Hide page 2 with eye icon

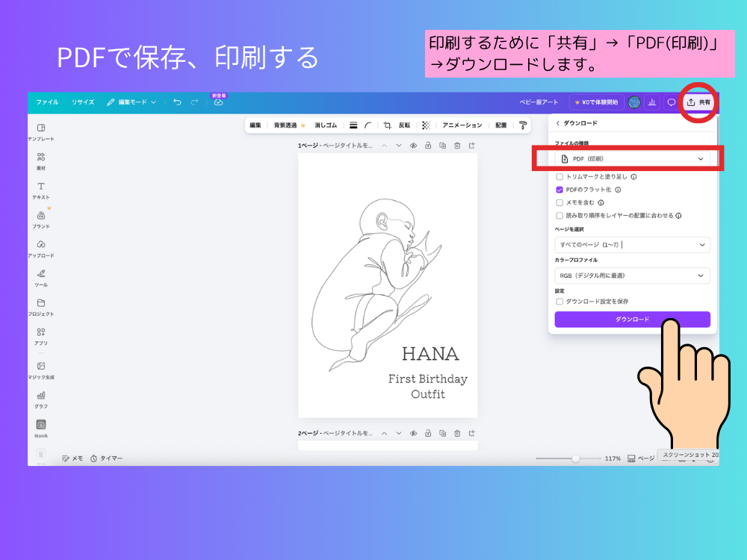coord(413,433)
